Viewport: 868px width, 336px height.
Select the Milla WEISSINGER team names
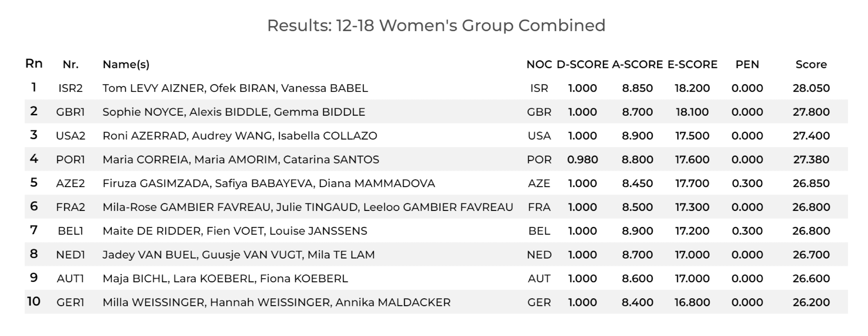coord(277,302)
